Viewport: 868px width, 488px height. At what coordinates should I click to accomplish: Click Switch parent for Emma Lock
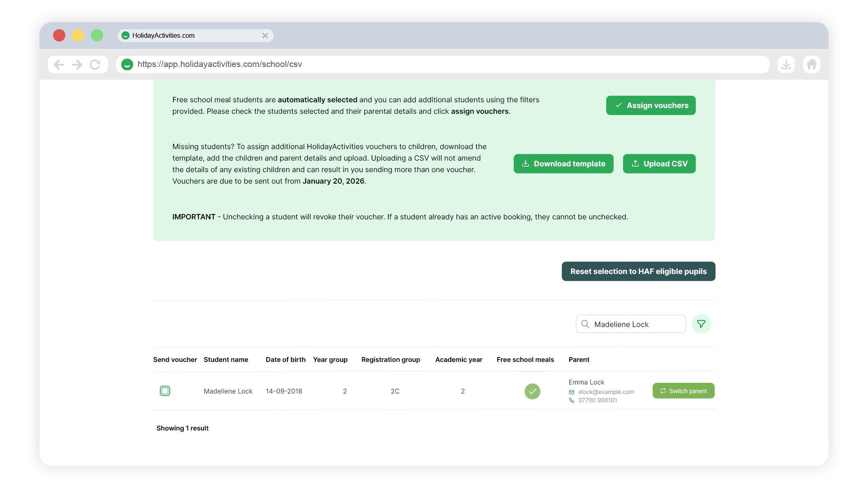tap(683, 391)
